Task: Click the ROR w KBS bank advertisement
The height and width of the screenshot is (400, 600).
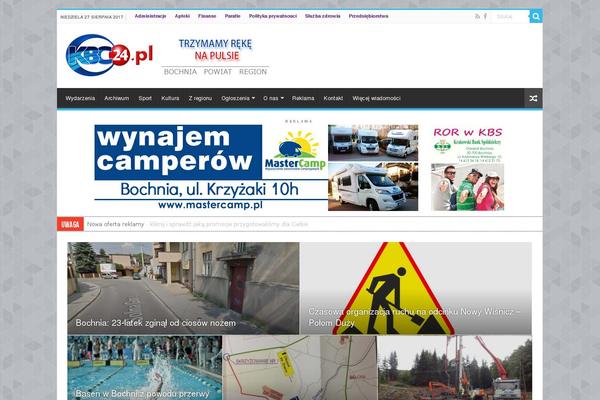Action: click(467, 169)
